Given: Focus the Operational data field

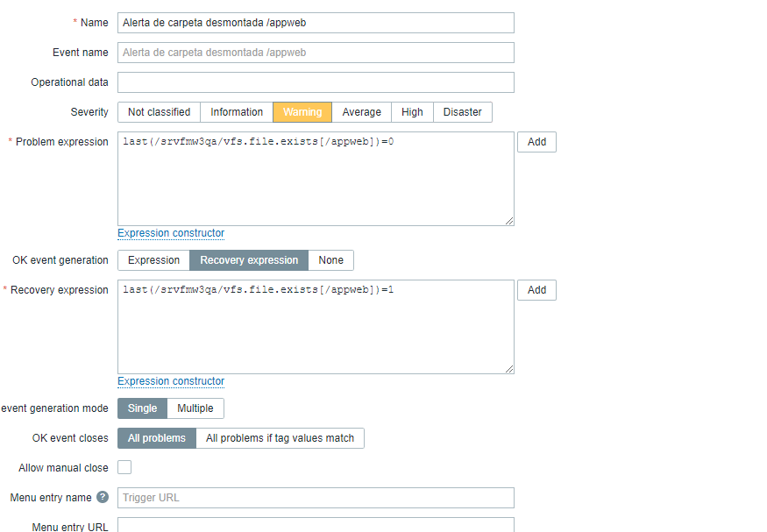Looking at the screenshot, I should pos(316,82).
